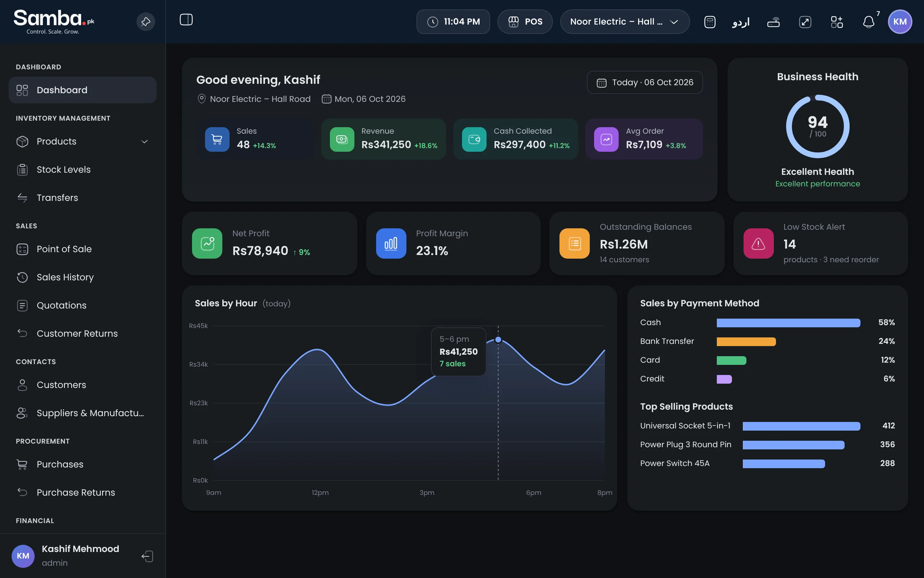Click the pin sidebar icon
Image resolution: width=924 pixels, height=578 pixels.
click(x=145, y=22)
